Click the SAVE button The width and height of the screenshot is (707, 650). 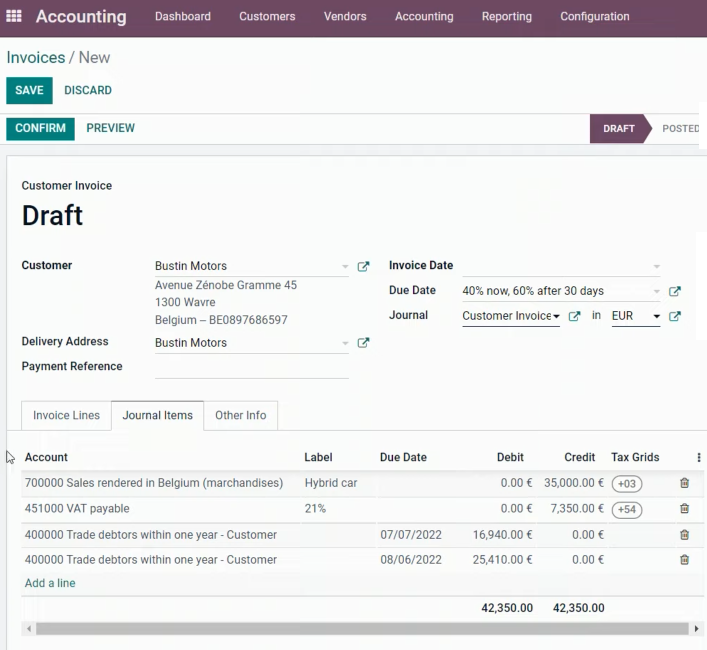click(x=29, y=90)
